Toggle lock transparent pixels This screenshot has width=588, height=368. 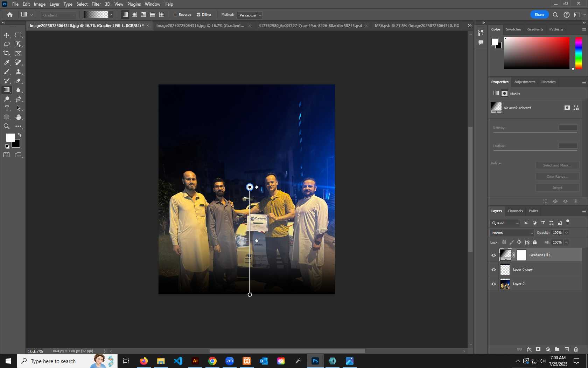tap(504, 242)
